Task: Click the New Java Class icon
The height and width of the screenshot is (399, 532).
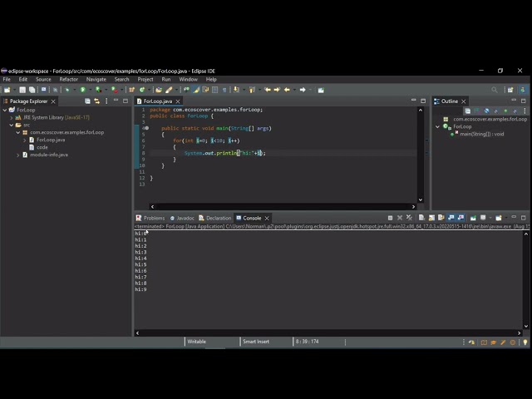Action: [x=142, y=90]
